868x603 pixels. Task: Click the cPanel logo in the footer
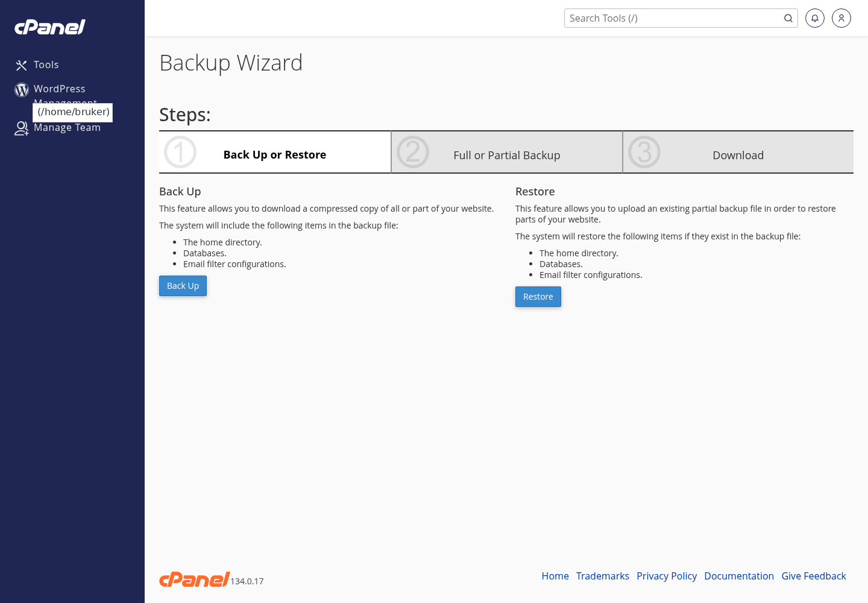[194, 579]
